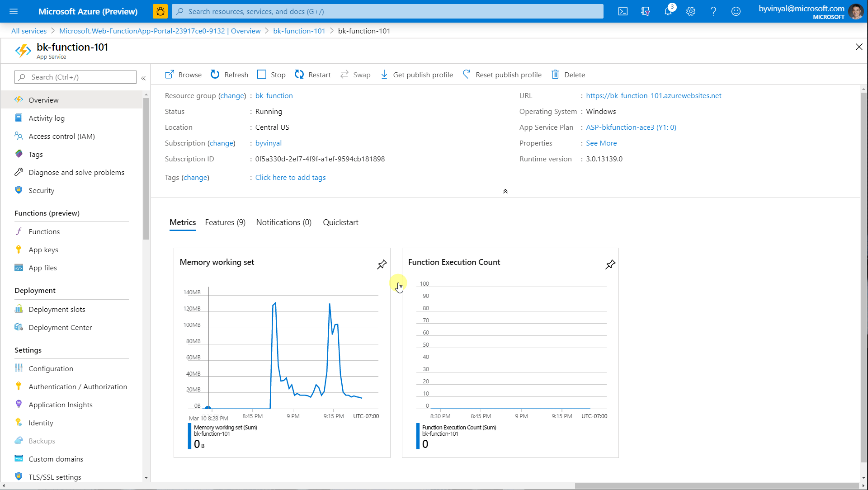Search in the resources search bar
This screenshot has height=490, width=868.
387,11
